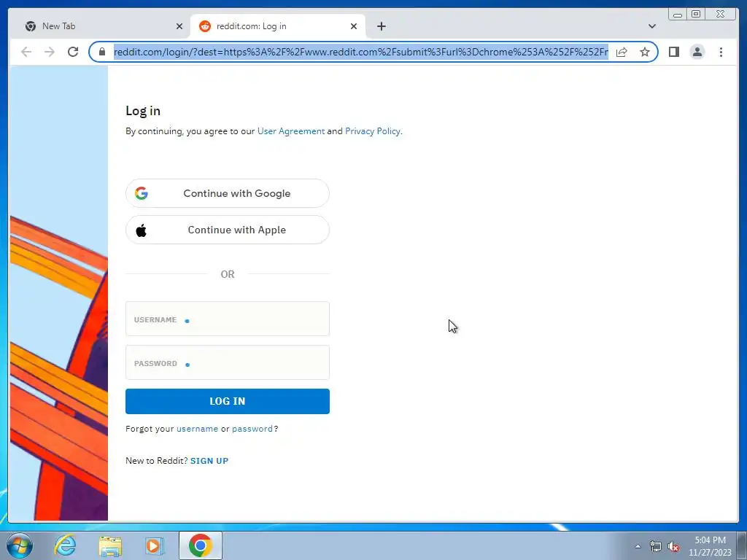View site information via the padlock icon

[102, 52]
